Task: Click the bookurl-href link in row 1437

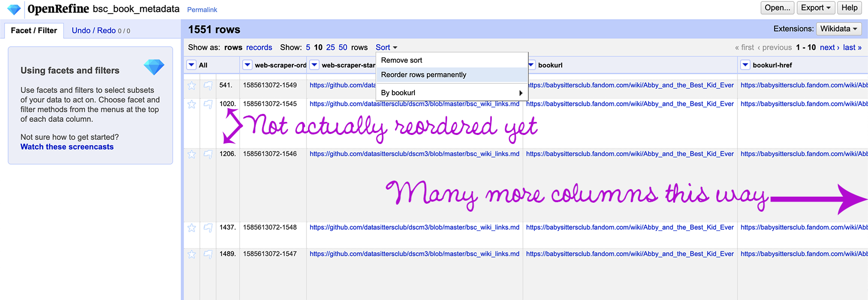Action: click(x=804, y=227)
